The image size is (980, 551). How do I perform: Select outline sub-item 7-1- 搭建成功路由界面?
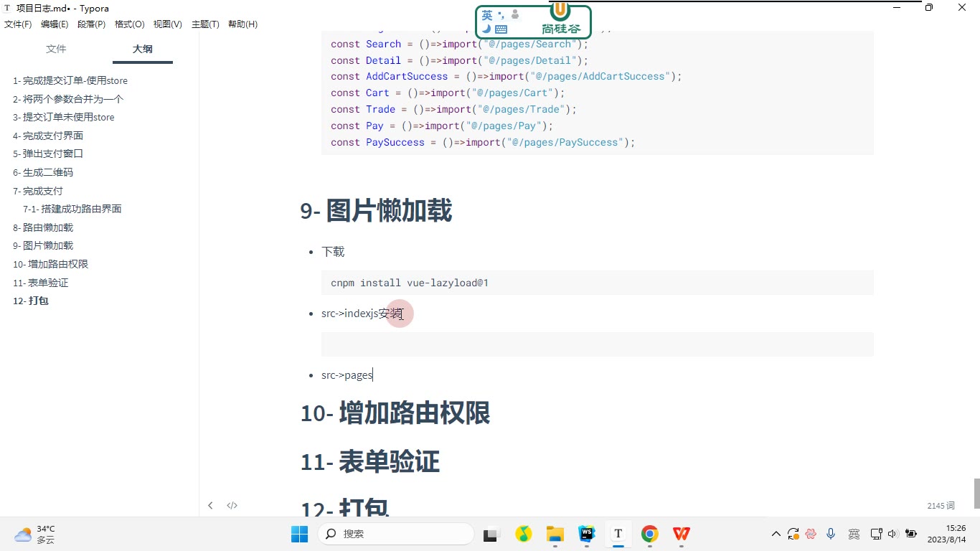(72, 209)
